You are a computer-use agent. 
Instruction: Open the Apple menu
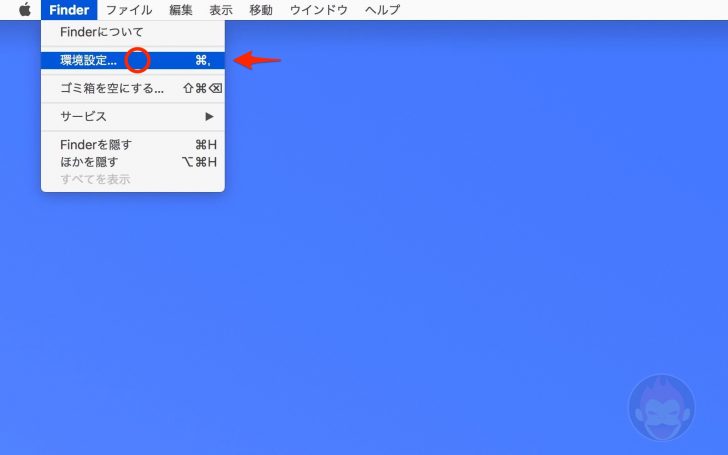25,9
